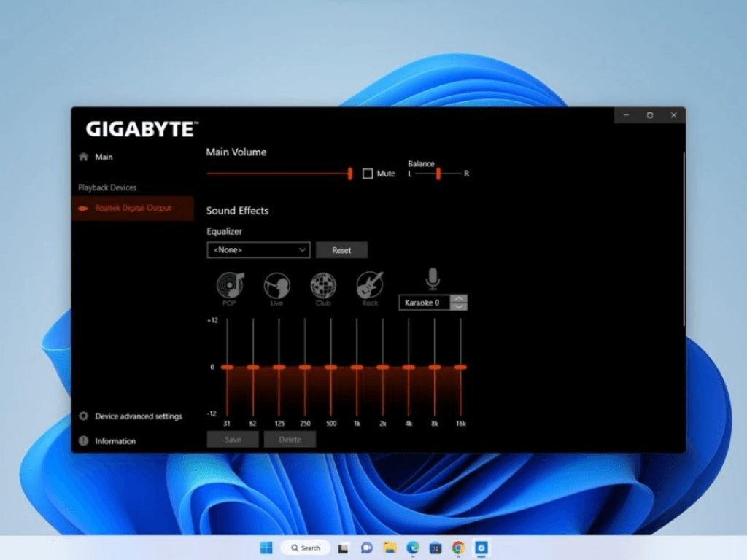
Task: Open the Information section
Action: coord(84,440)
